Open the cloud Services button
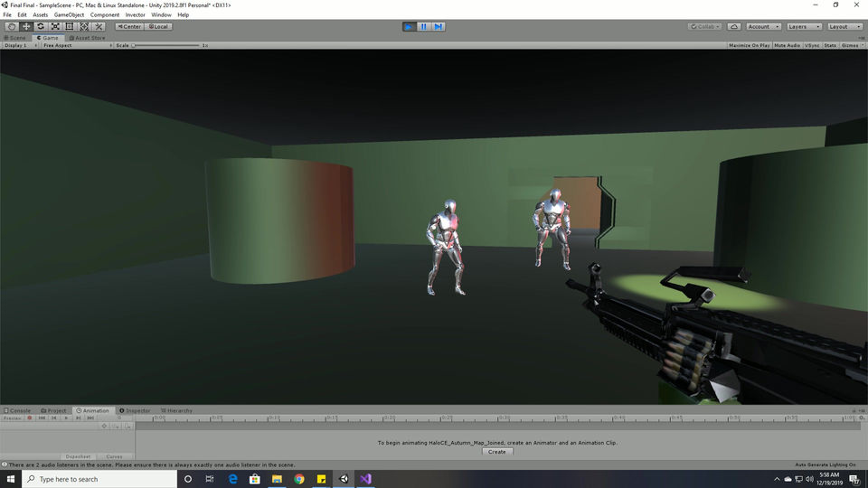 click(x=734, y=26)
